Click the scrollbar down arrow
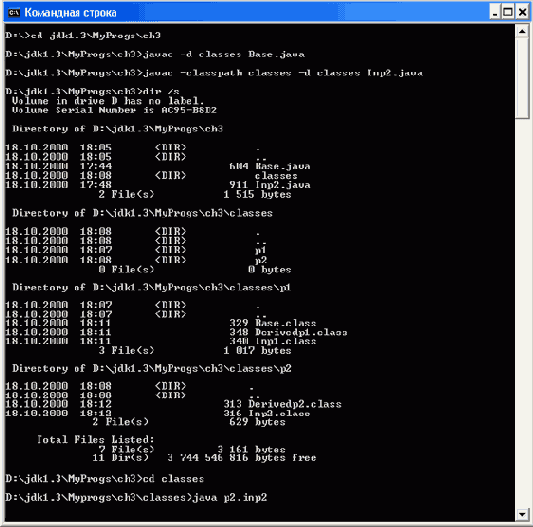533x527 pixels. tap(522, 514)
